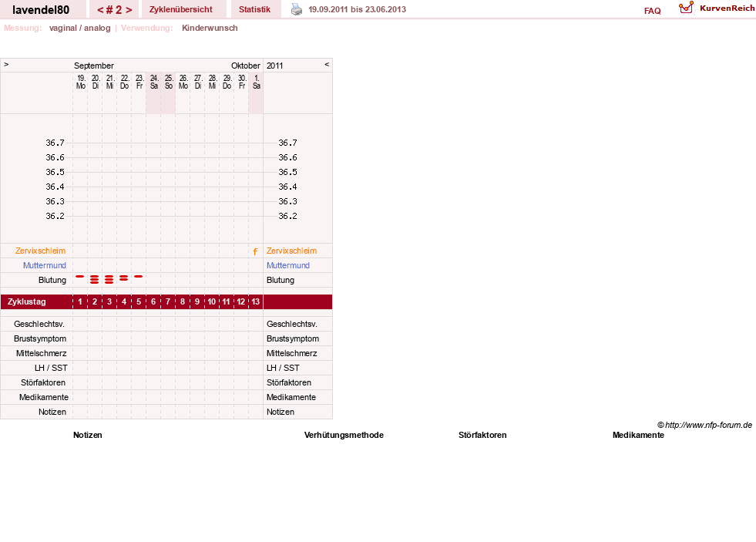Select cycle day 3 in Zyklustag row
The image size is (756, 542).
click(x=109, y=302)
